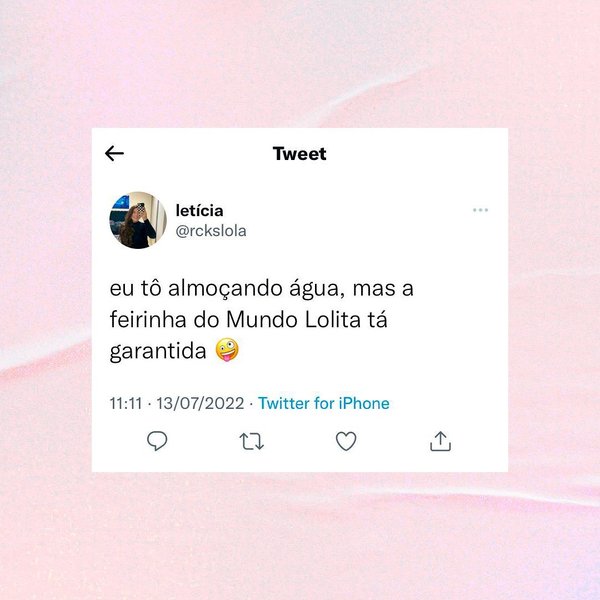
Task: Tap the pink background above the tweet card
Action: pos(300,63)
